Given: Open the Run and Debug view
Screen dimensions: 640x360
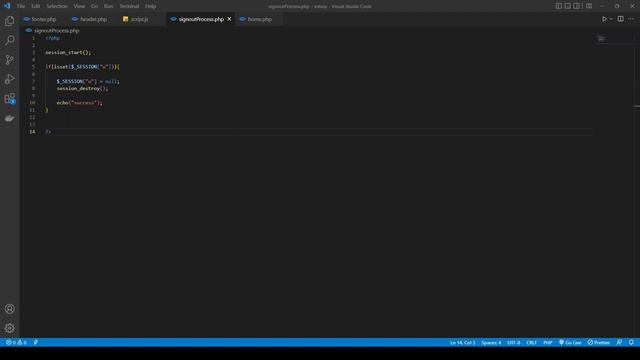Looking at the screenshot, I should [x=9, y=79].
